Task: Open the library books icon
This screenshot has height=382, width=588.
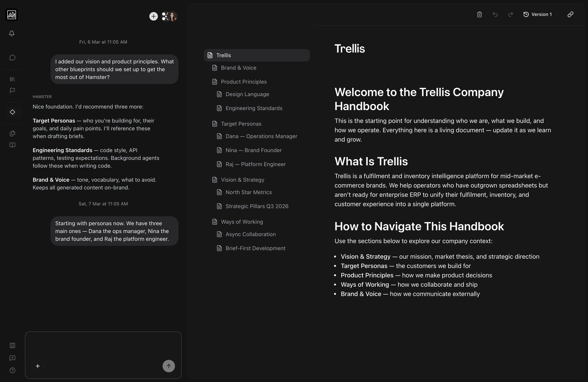Action: 12,79
